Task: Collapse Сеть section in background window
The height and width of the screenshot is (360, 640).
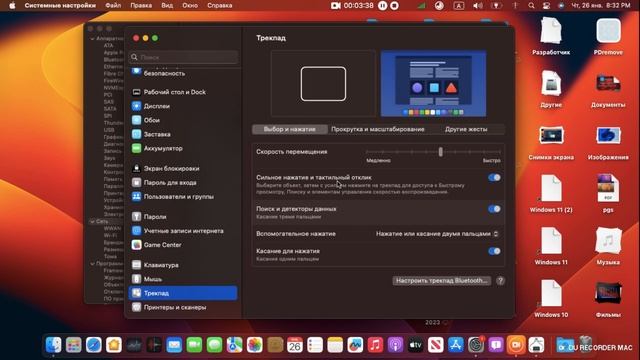Action: [92, 222]
